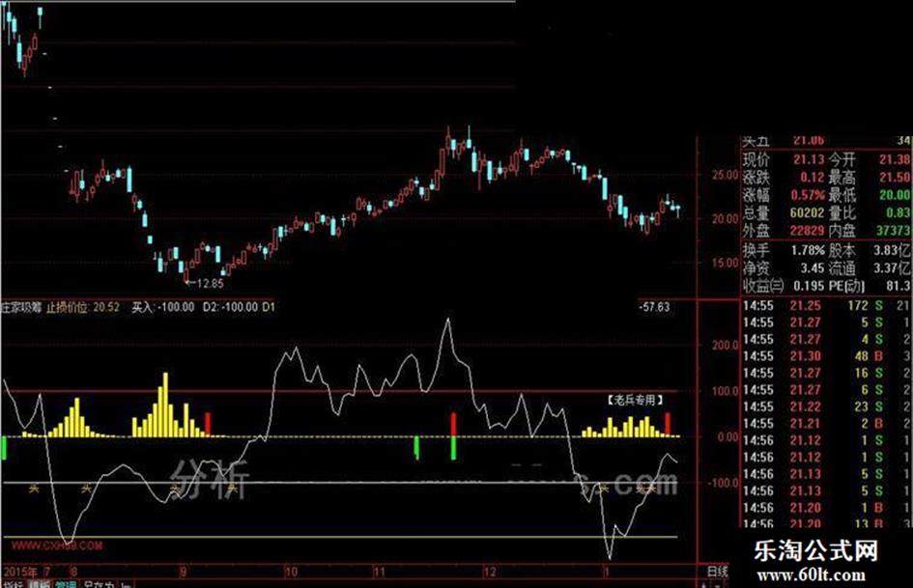Select the 14:55 tick row priced 21.25
913x588 pixels.
pyautogui.click(x=827, y=306)
